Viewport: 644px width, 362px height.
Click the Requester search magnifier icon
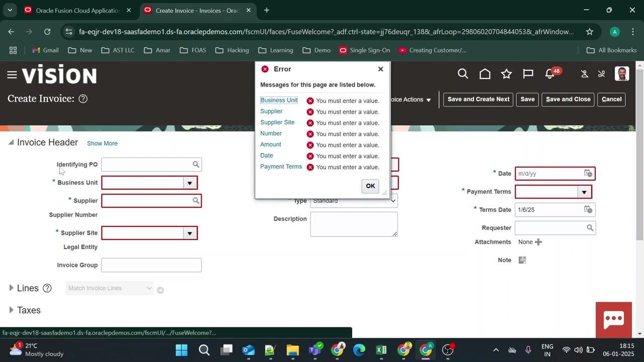tap(590, 228)
